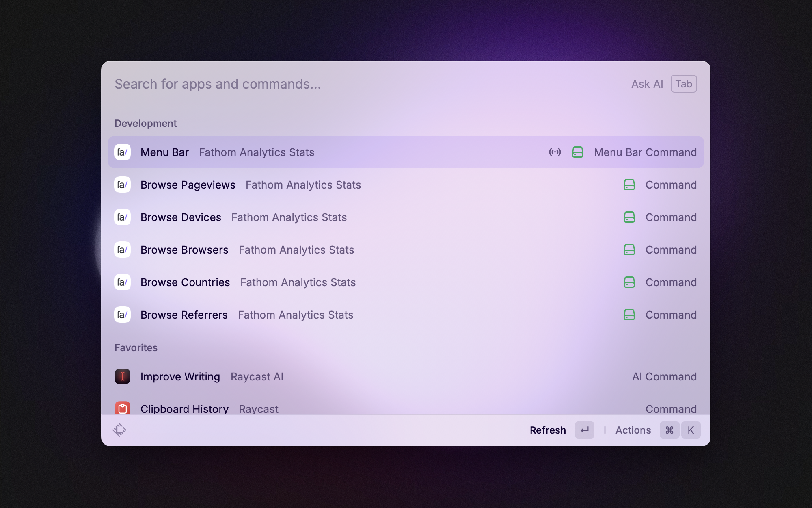Click the Raycast logo in bottom bar
This screenshot has width=812, height=508.
[x=119, y=430]
